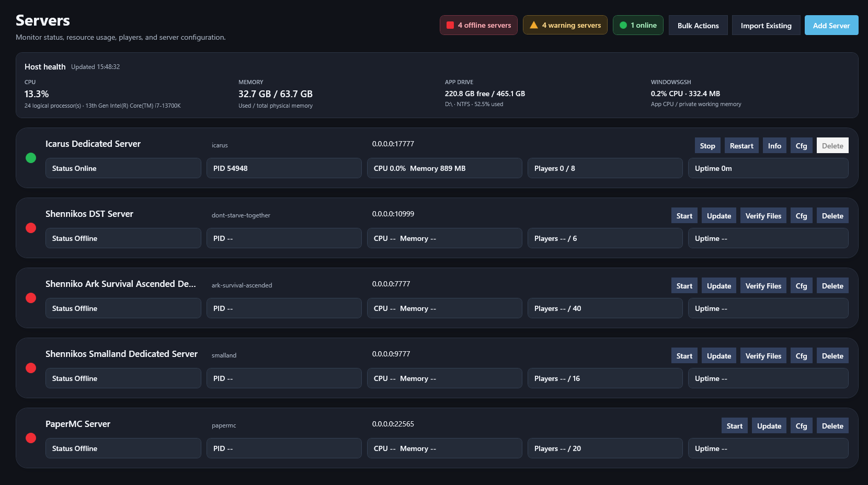
Task: Click address 0.0.0.0:17777
Action: pos(393,144)
